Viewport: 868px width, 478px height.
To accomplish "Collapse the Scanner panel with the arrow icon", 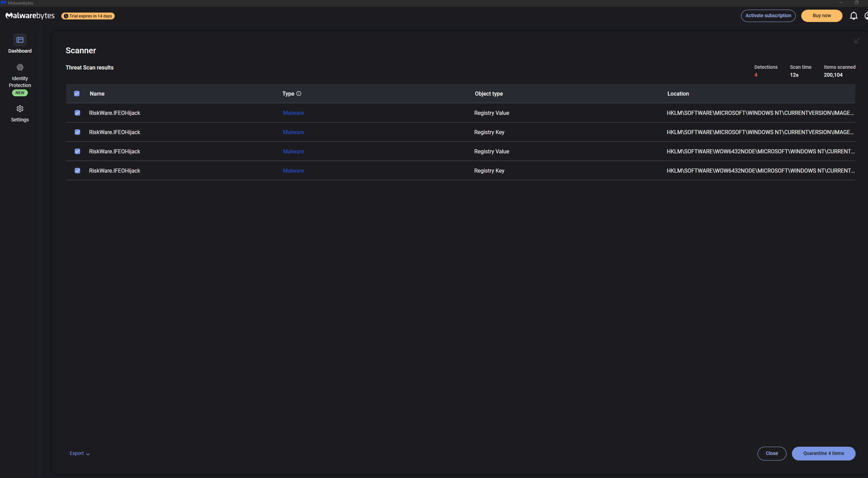I will pyautogui.click(x=857, y=41).
